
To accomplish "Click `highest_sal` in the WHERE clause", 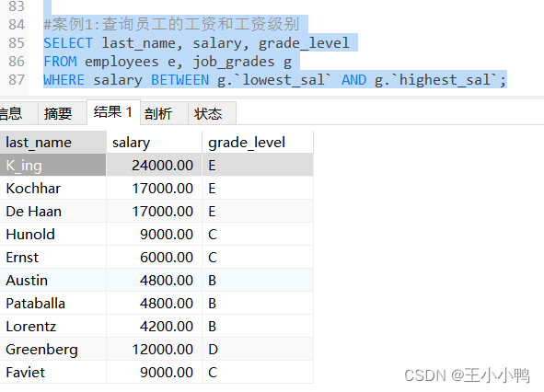I will [x=446, y=80].
